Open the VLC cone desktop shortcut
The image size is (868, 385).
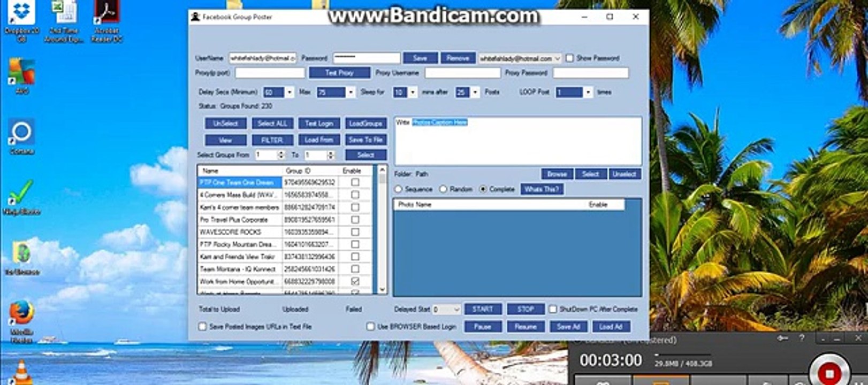21,373
